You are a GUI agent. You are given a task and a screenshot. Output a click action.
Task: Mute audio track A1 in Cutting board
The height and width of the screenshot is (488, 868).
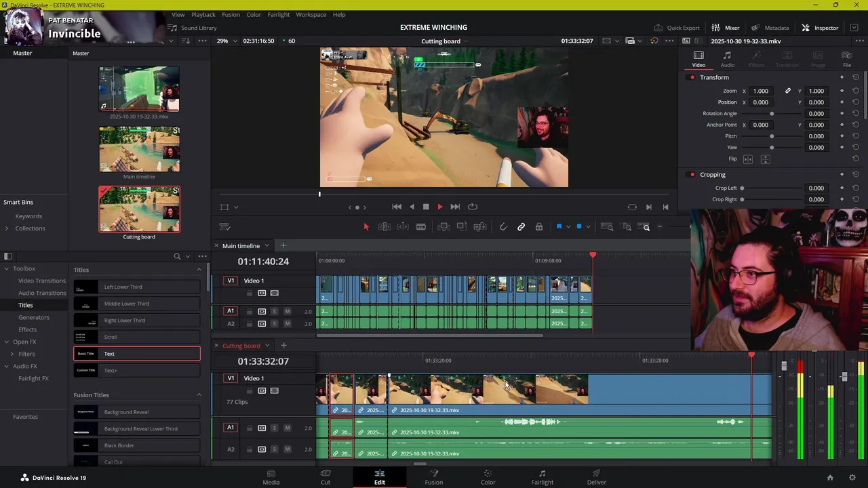coord(287,428)
